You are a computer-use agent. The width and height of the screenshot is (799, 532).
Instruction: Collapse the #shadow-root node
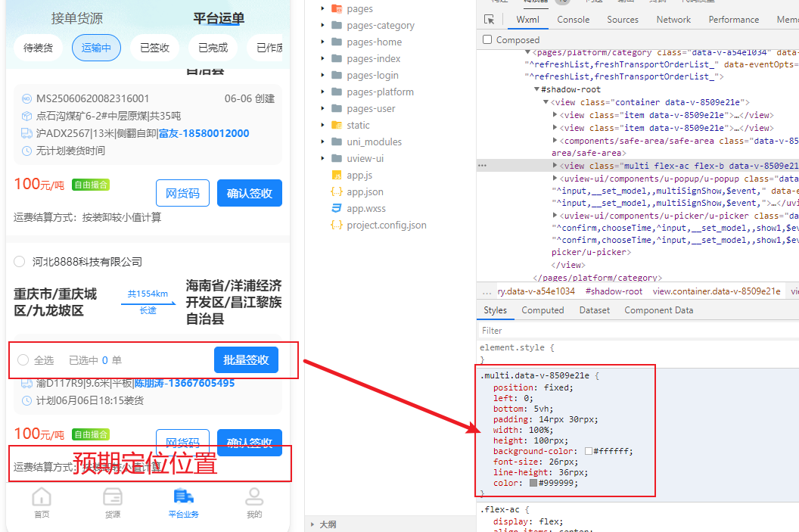(536, 89)
